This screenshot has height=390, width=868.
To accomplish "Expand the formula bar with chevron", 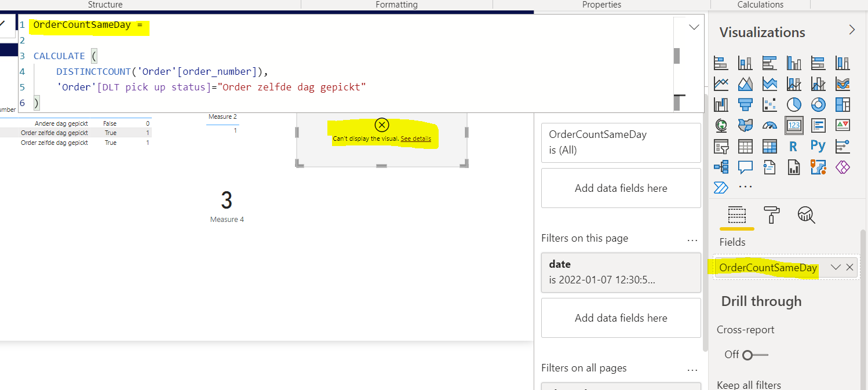I will pos(694,27).
